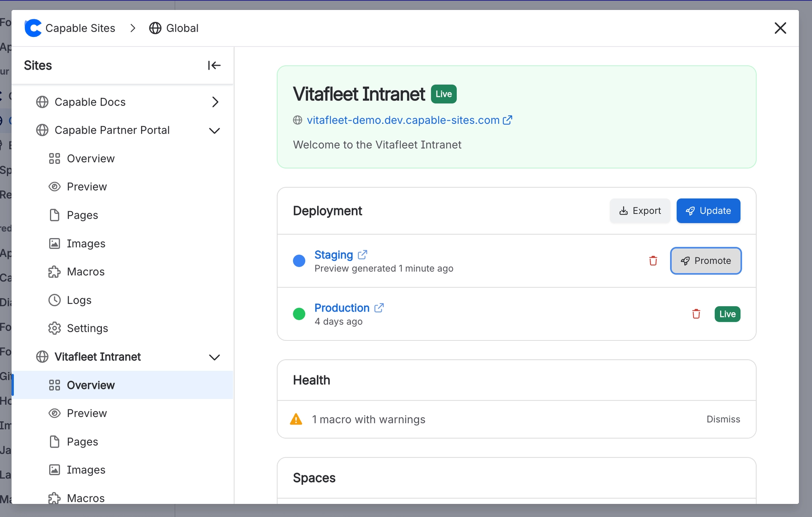Collapse the Vitafleet Intranet site tree
Screen dimensions: 812x517
click(214, 357)
